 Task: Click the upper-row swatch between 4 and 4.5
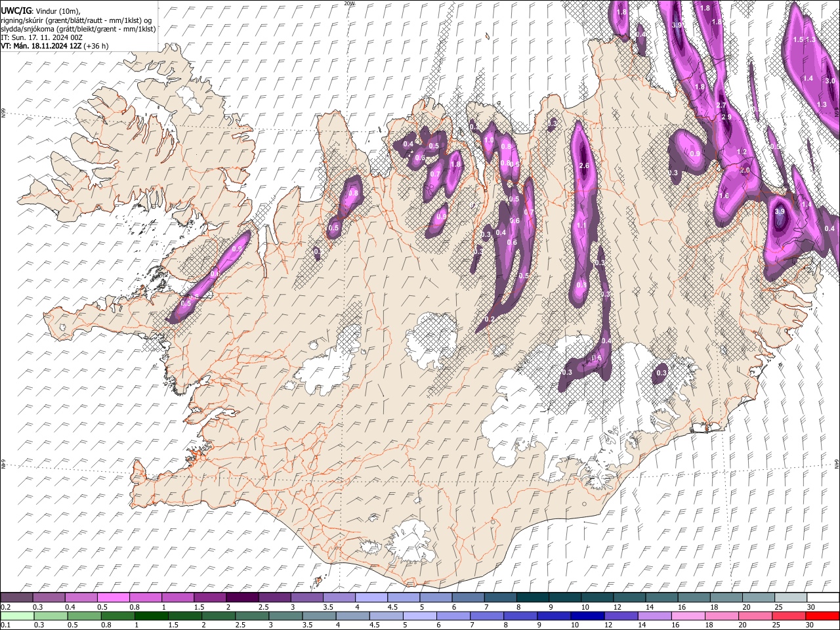370,597
